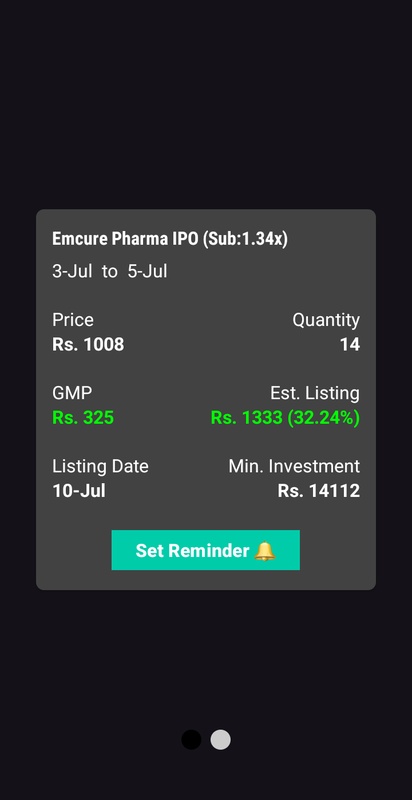Tap the Listing Date label

coord(100,466)
